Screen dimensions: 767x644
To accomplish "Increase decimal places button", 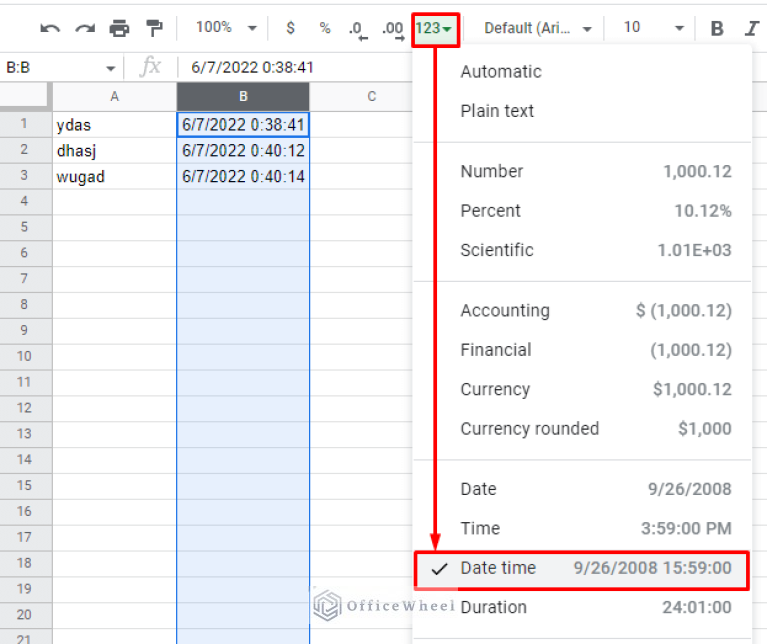I will point(392,28).
